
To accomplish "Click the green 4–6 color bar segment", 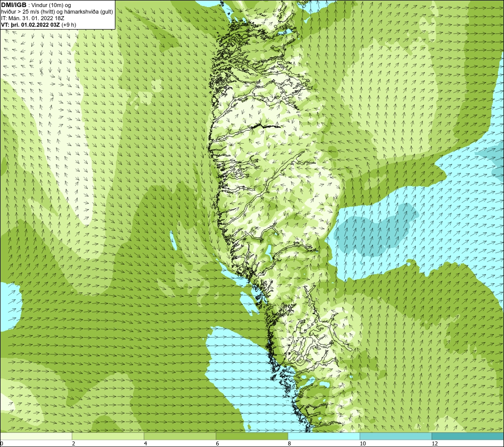I will point(180,436).
